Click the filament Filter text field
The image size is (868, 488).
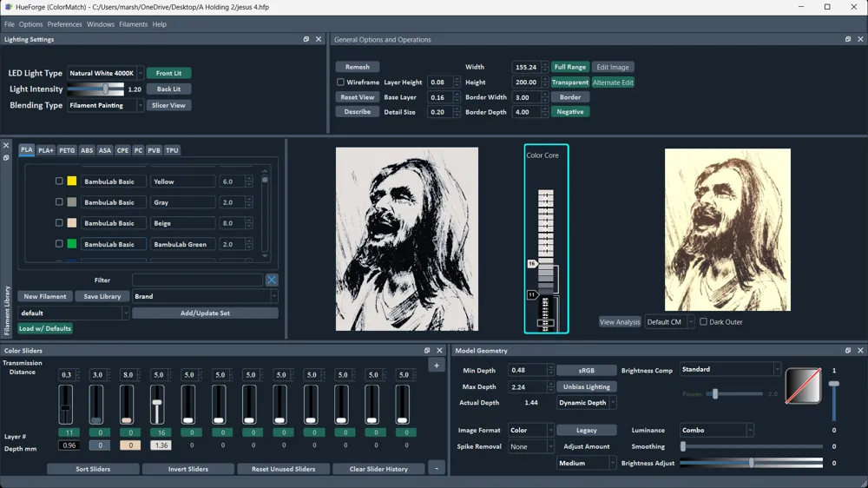coord(198,280)
